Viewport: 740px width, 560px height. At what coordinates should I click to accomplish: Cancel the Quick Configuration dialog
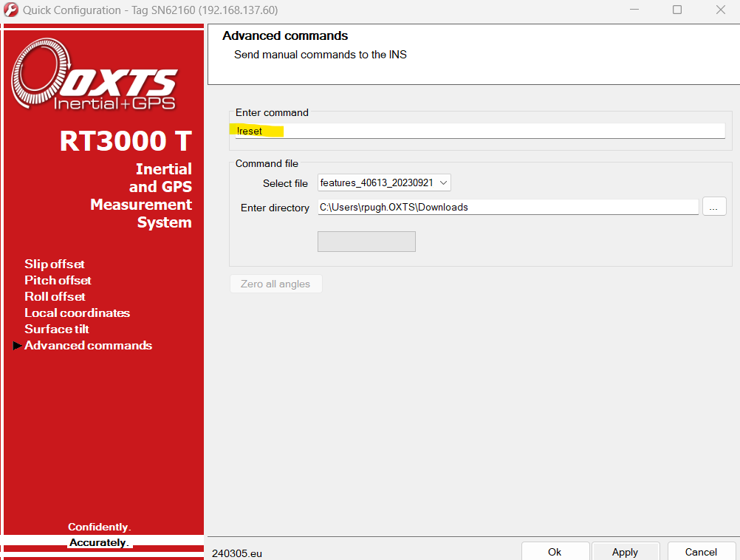pyautogui.click(x=701, y=552)
